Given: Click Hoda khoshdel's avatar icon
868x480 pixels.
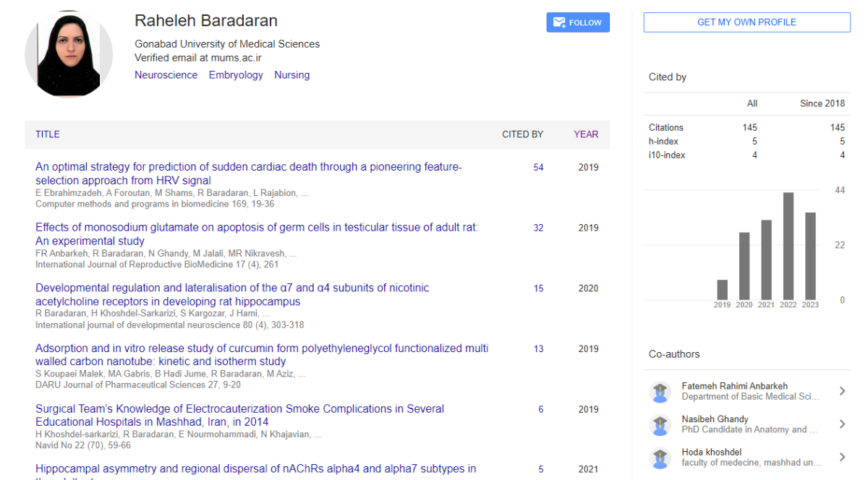Looking at the screenshot, I should [660, 458].
